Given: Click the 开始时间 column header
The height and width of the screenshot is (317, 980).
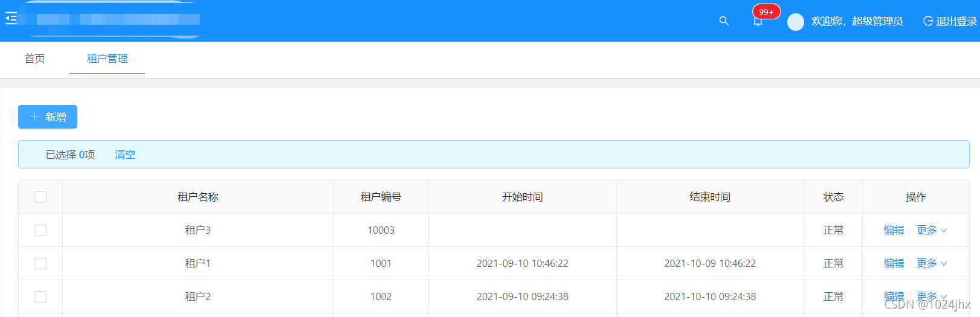Looking at the screenshot, I should [x=523, y=197].
